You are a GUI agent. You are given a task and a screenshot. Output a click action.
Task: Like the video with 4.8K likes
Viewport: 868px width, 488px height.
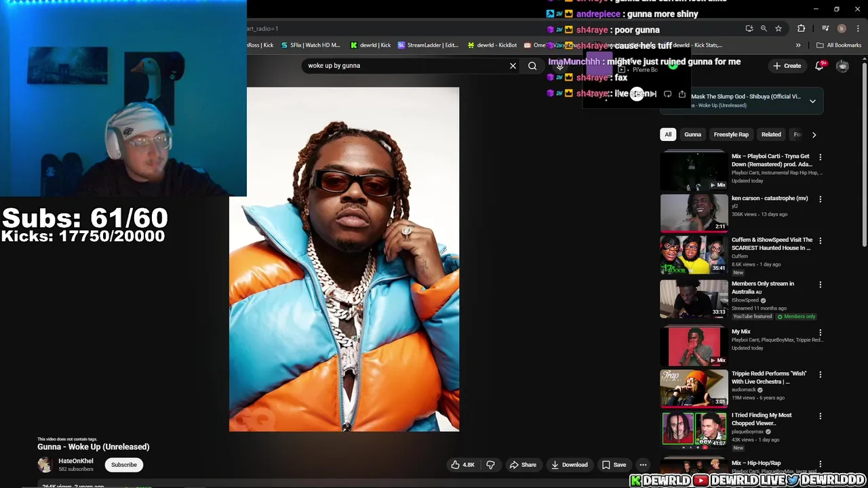pos(462,465)
